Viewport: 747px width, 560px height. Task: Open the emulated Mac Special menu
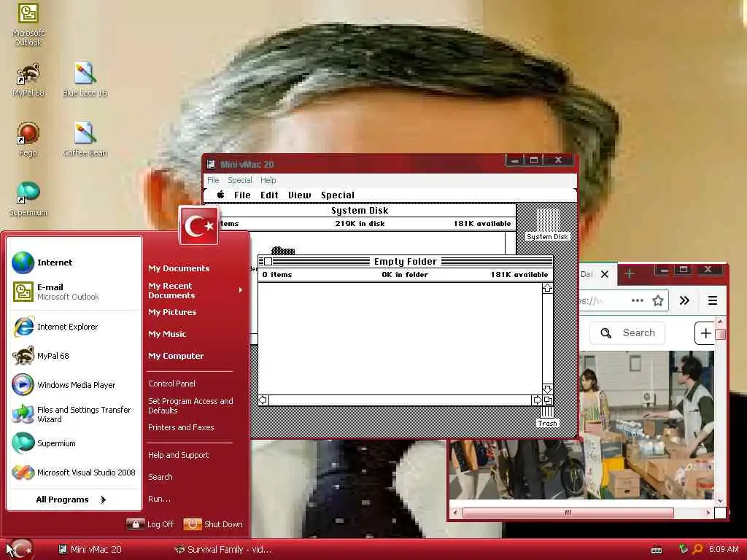(x=338, y=195)
